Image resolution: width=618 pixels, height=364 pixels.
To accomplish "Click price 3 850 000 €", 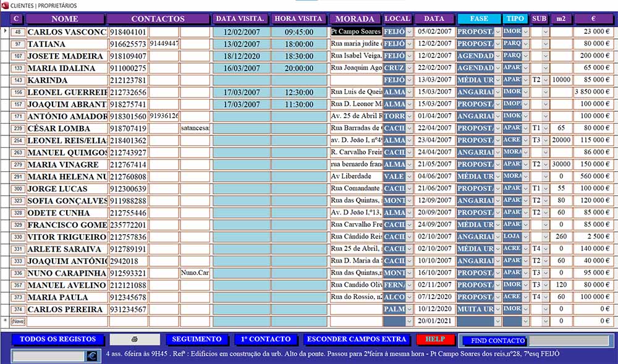I will (593, 92).
